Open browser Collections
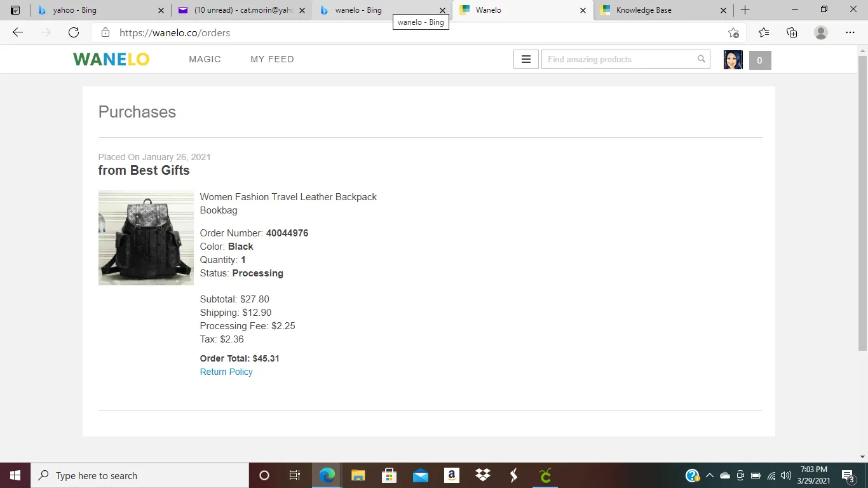 [x=792, y=32]
